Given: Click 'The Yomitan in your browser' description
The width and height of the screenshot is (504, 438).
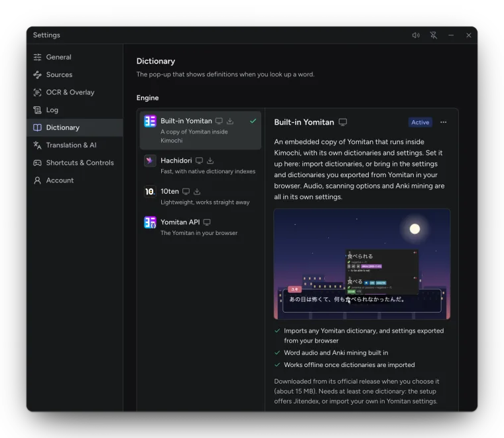Looking at the screenshot, I should click(x=199, y=233).
